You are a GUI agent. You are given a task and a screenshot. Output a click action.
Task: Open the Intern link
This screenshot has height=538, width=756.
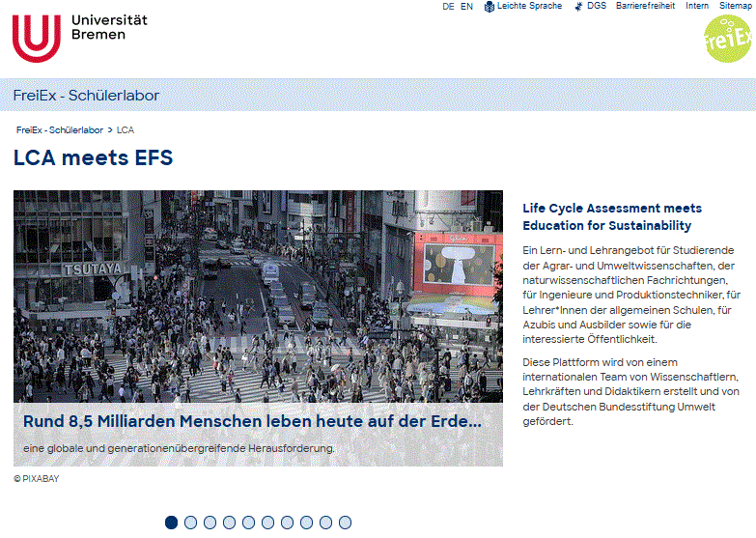(x=697, y=7)
